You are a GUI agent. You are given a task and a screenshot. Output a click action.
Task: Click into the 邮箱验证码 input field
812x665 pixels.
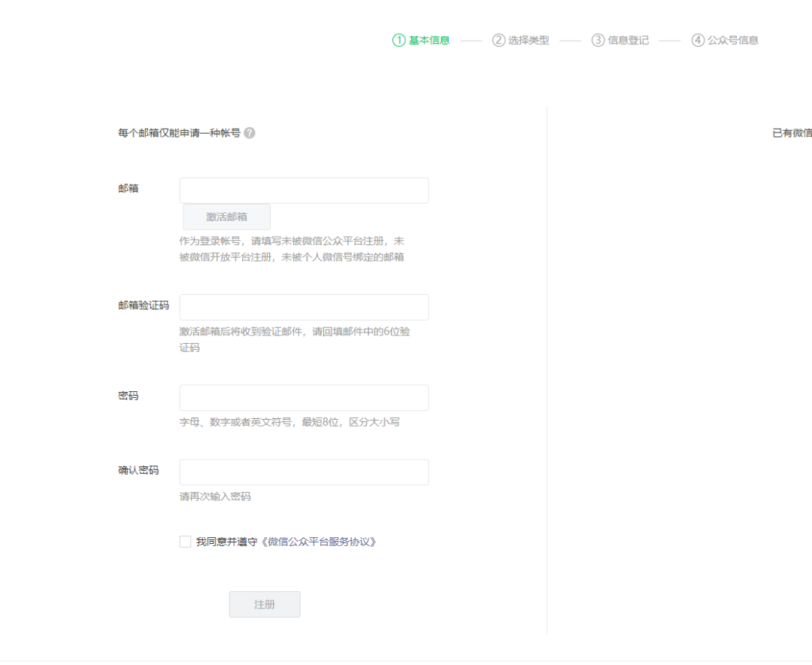click(304, 308)
